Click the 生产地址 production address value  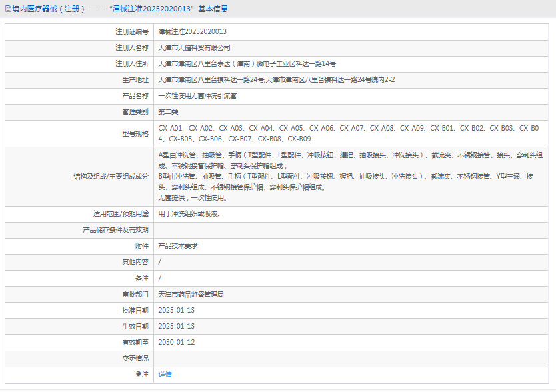pos(277,80)
